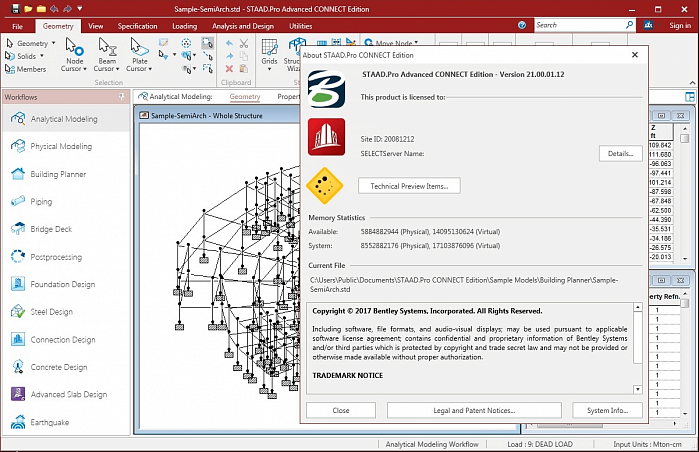Select the Plate Cursor tool
Image resolution: width=699 pixels, height=452 pixels.
139,54
